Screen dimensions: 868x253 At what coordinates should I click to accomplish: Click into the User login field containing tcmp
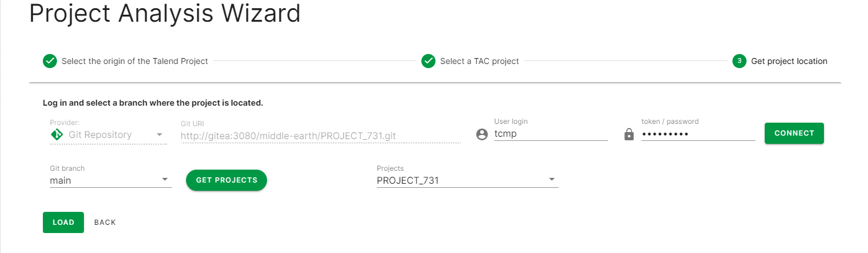click(549, 134)
